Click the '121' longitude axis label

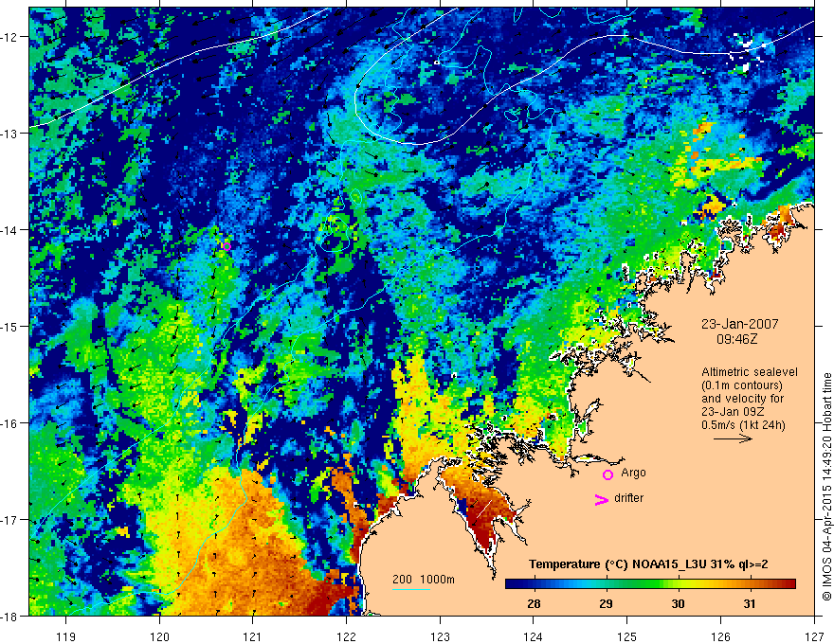(253, 636)
